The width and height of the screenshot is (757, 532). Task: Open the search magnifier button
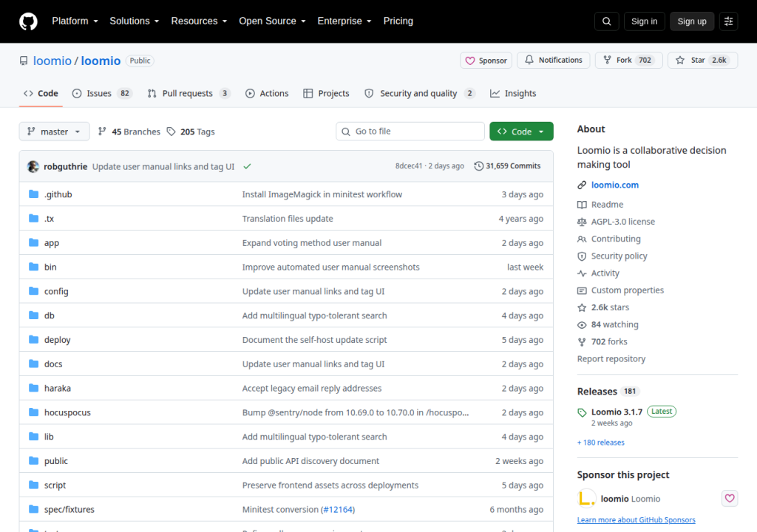tap(606, 21)
